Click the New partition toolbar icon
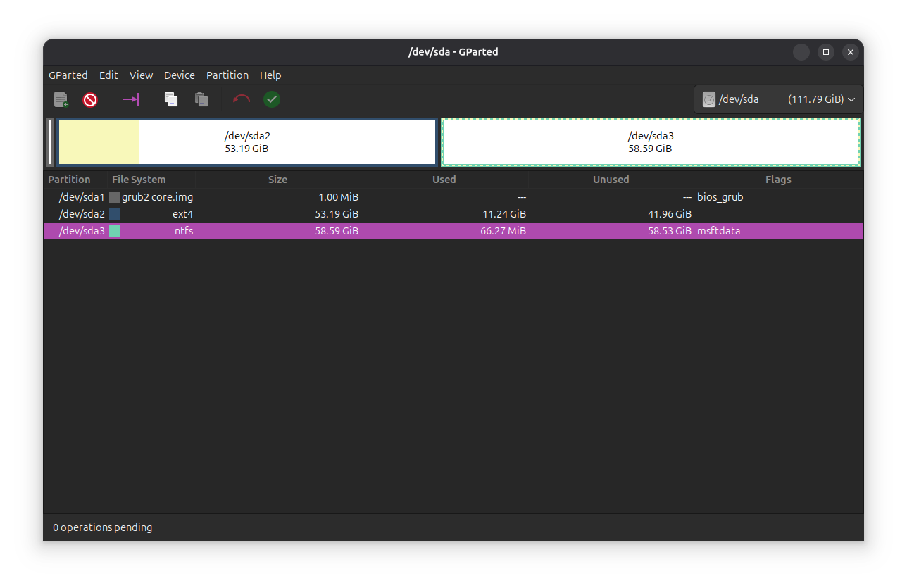Screen dimensions: 907x588 click(61, 100)
